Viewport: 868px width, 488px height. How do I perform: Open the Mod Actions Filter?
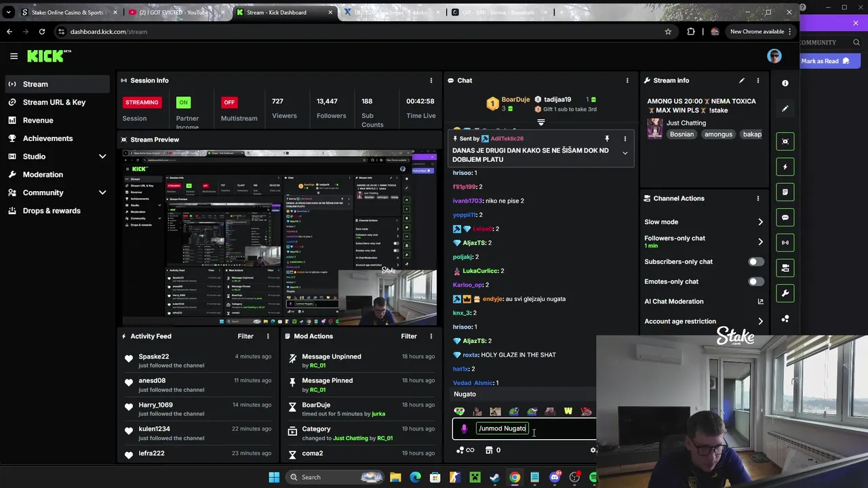click(x=409, y=336)
